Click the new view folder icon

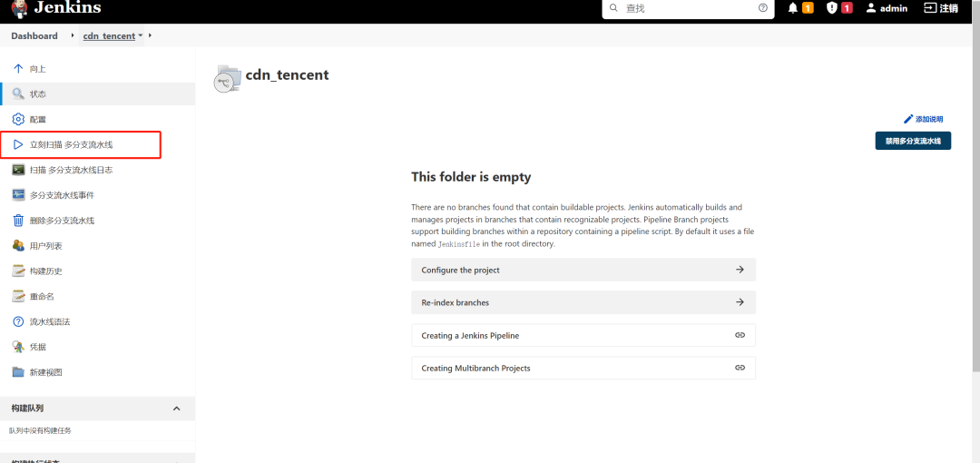[18, 372]
